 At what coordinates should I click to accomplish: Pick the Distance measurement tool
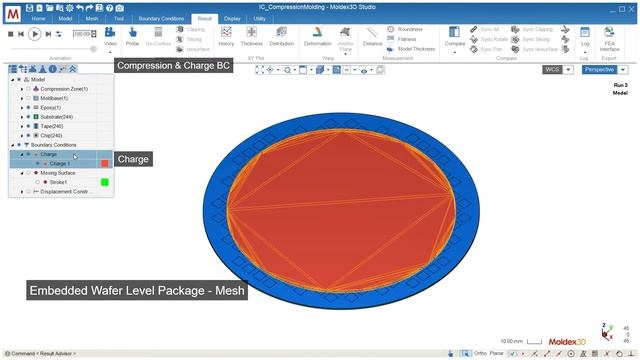(x=372, y=36)
